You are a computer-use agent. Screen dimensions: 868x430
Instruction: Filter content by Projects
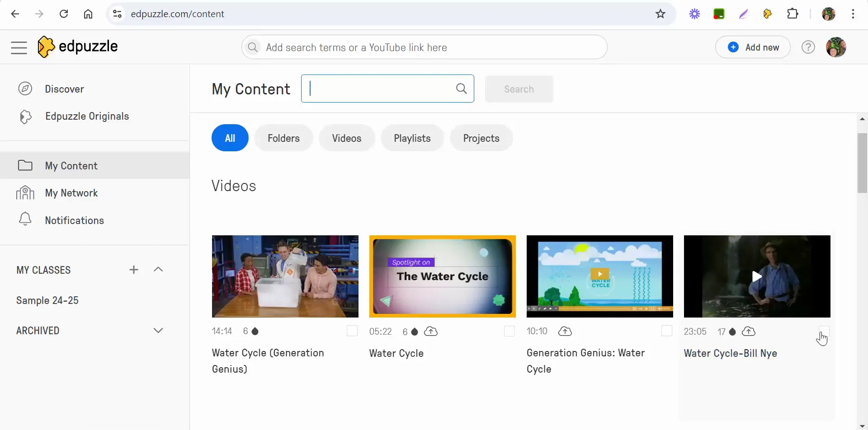481,138
